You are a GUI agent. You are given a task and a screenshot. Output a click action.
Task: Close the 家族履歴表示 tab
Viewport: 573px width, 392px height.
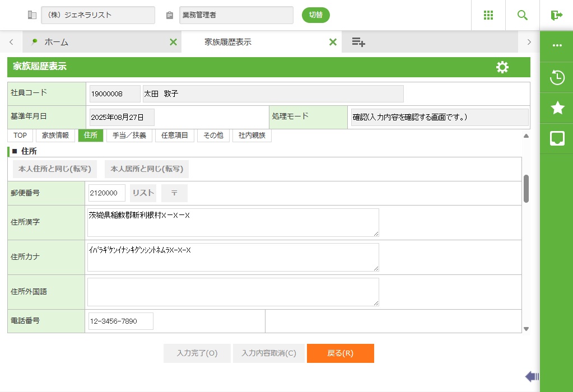pos(333,42)
